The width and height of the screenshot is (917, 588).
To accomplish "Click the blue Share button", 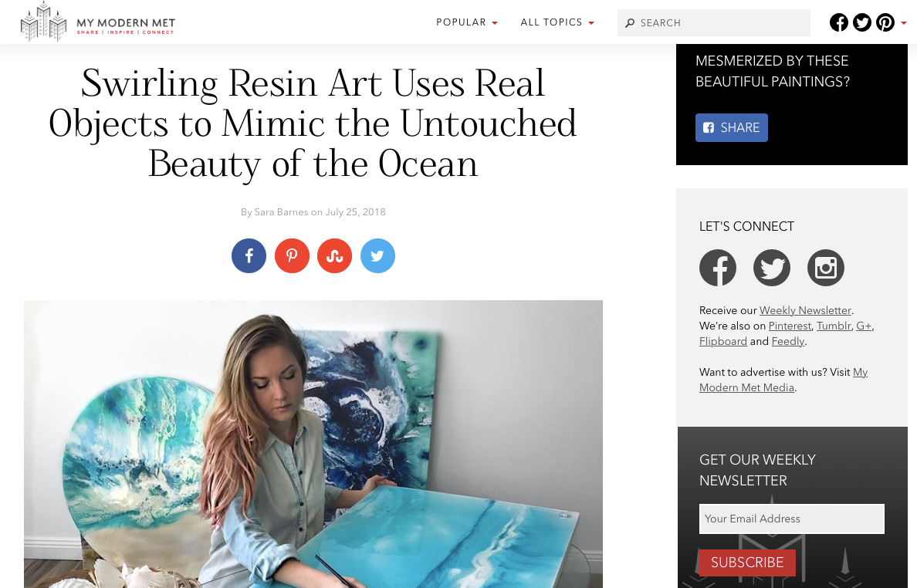I will [732, 128].
